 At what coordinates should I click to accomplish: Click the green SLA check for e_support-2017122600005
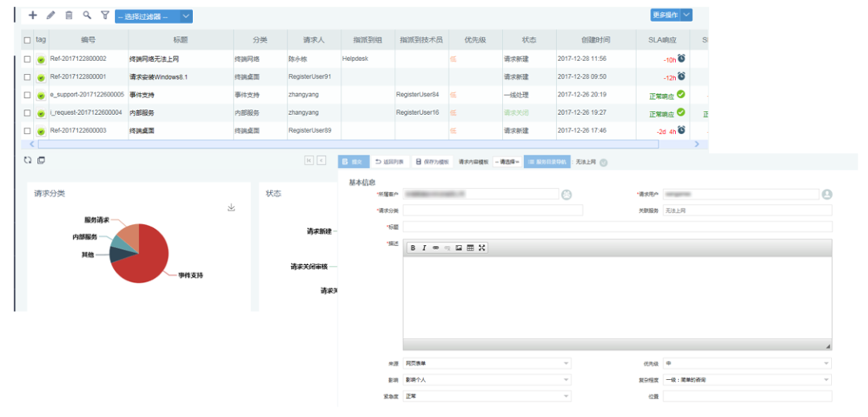[x=681, y=94]
